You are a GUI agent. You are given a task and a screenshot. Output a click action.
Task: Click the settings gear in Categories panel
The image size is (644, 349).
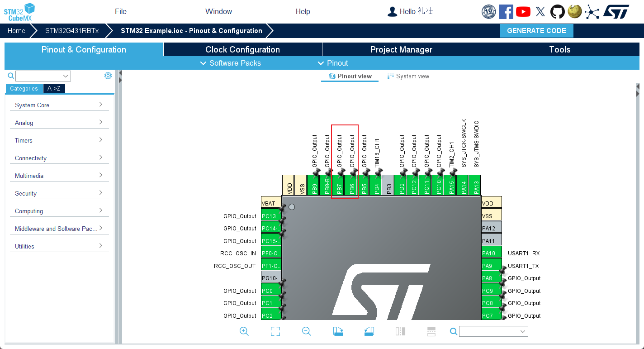point(108,76)
